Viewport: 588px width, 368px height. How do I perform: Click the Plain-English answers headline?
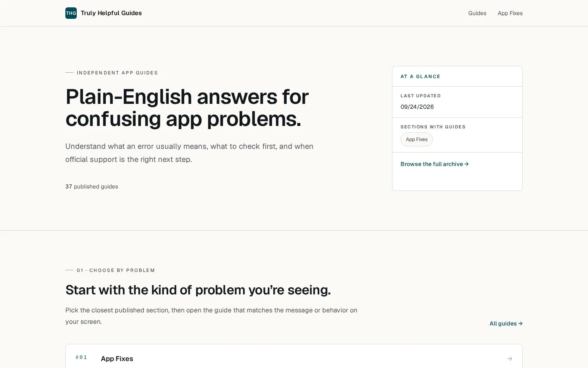click(187, 108)
